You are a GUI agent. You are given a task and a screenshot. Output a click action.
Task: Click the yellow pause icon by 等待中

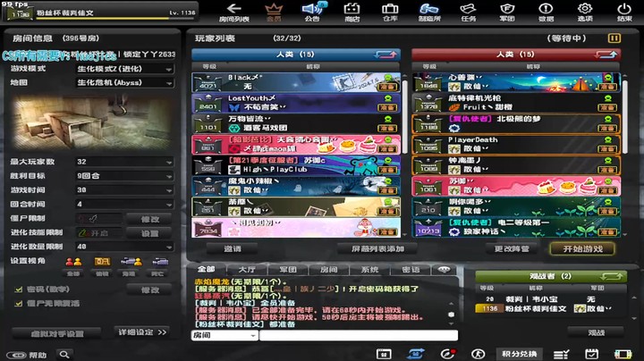click(x=614, y=38)
